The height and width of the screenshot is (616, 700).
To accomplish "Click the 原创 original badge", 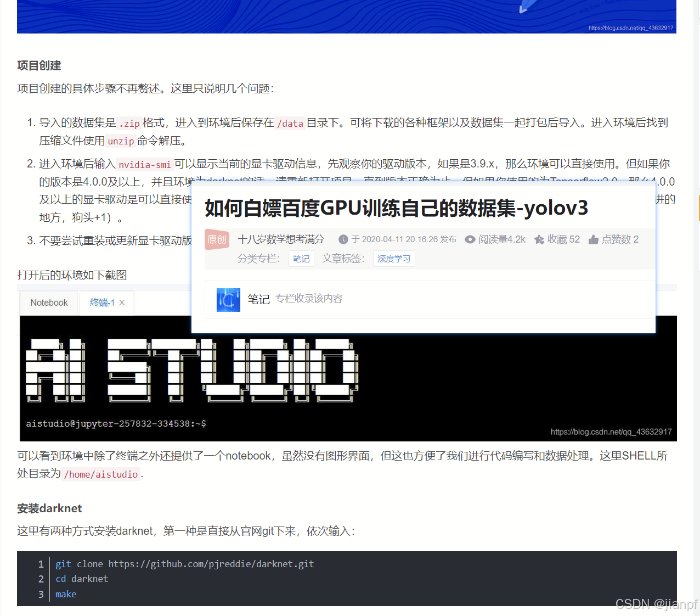I will (x=217, y=239).
